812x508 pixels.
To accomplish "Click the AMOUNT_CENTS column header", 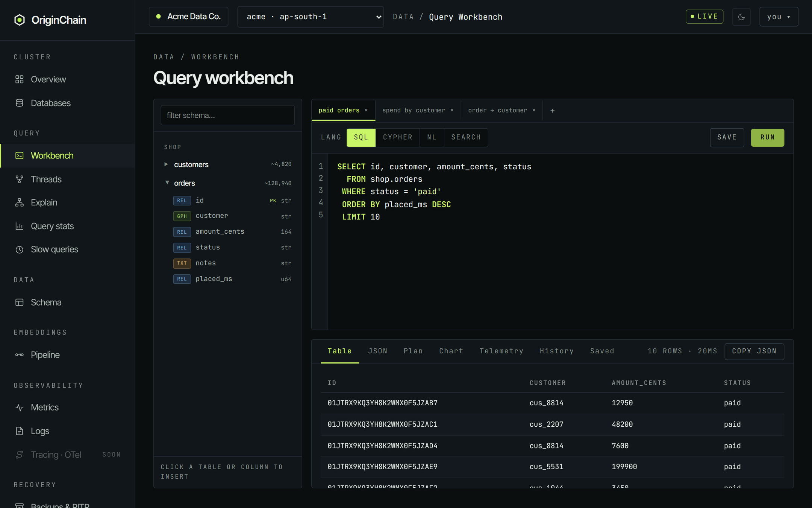I will [639, 383].
